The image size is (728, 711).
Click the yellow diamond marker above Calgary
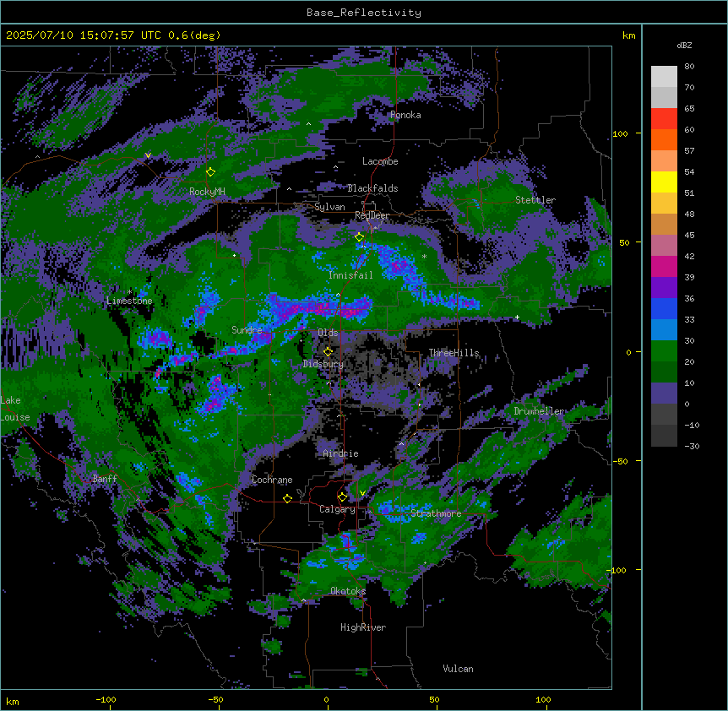(x=342, y=497)
